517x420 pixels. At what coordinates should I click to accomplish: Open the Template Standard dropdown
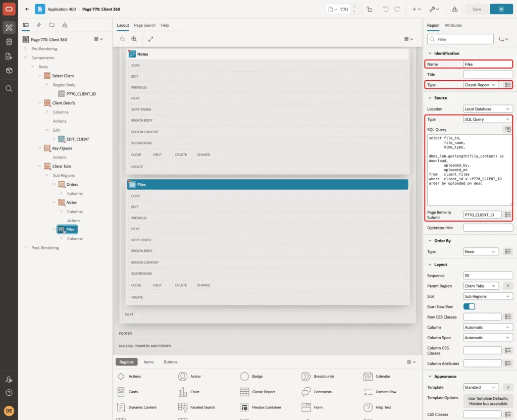481,387
